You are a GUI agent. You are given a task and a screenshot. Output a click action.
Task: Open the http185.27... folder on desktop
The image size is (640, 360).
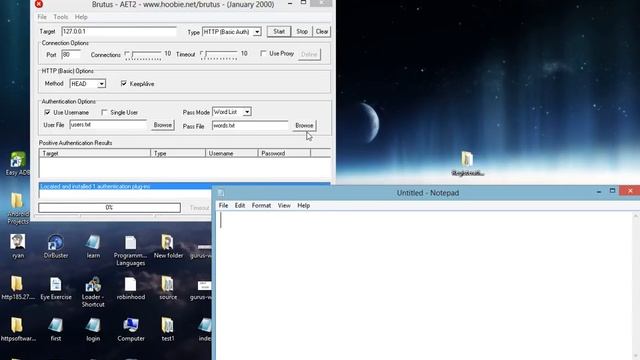pyautogui.click(x=17, y=288)
